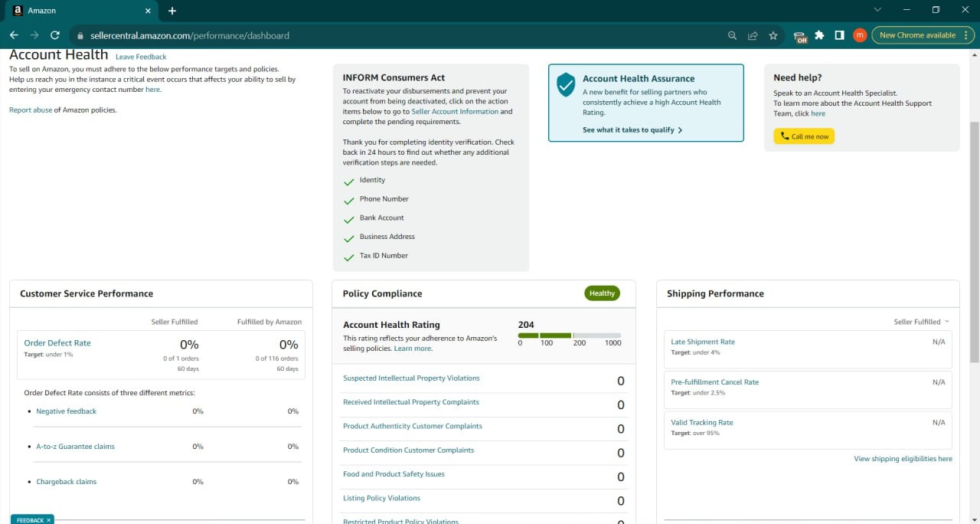The height and width of the screenshot is (524, 980).
Task: Open Suspected Intellectual Property Violations
Action: 411,378
